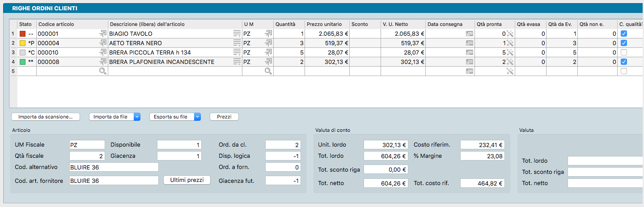Uncheck quality checkbox for BIAGIO TAVOLO row
The image size is (644, 207).
coord(623,34)
